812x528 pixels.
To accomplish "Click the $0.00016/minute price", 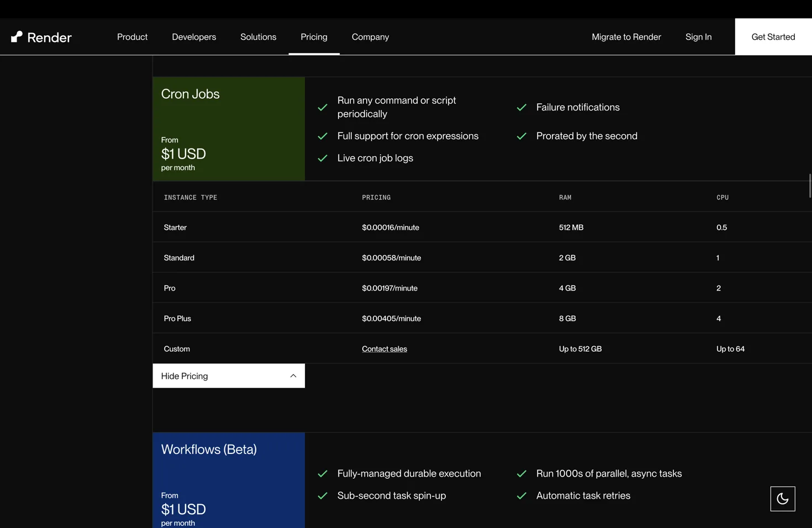I will tap(391, 228).
